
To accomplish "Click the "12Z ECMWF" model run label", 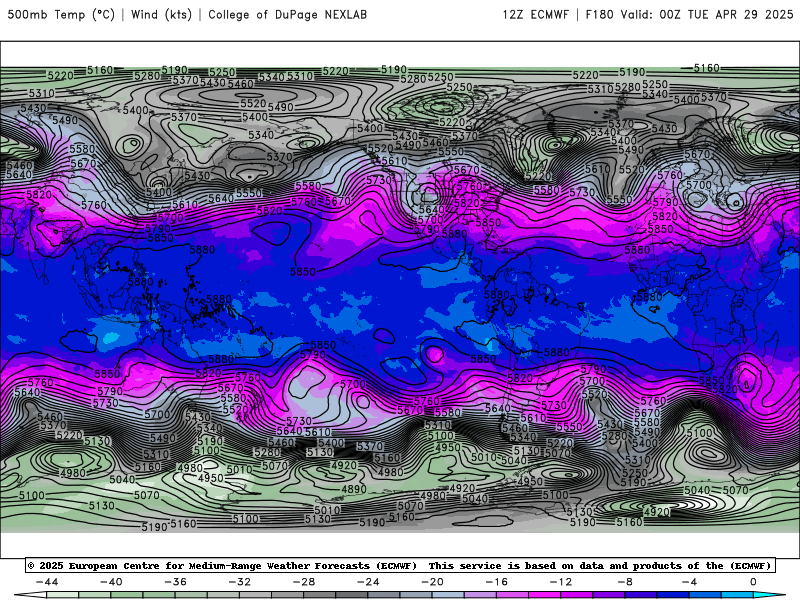I will pos(535,14).
